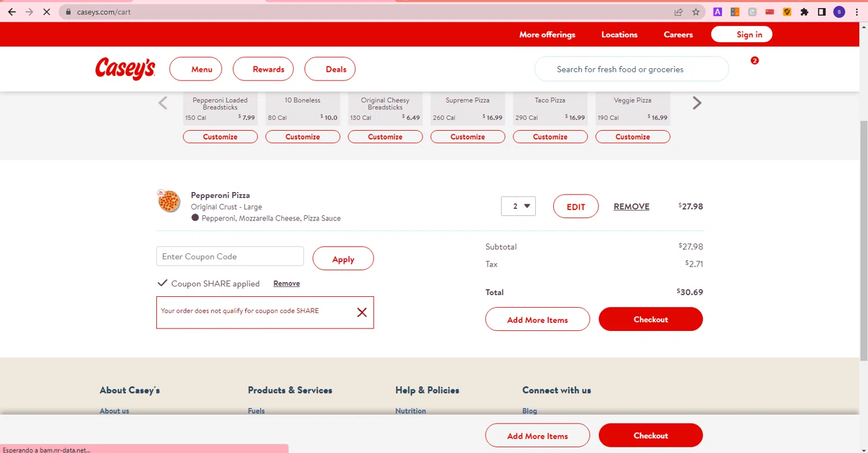868x453 pixels.
Task: Open the Chrome three-dot menu
Action: tap(857, 12)
